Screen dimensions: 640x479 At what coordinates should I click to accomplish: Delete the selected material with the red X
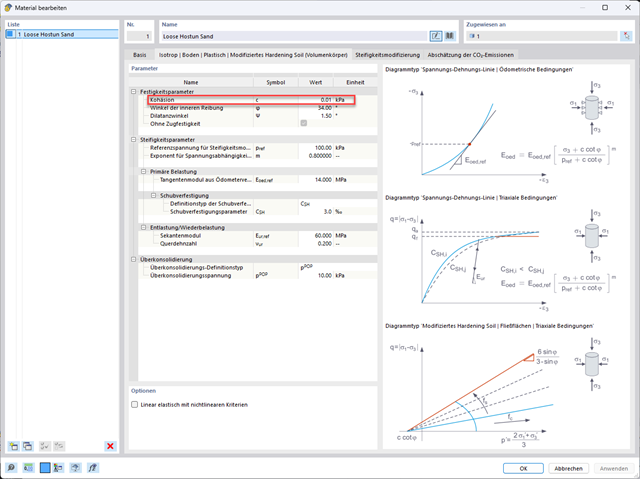[x=110, y=446]
